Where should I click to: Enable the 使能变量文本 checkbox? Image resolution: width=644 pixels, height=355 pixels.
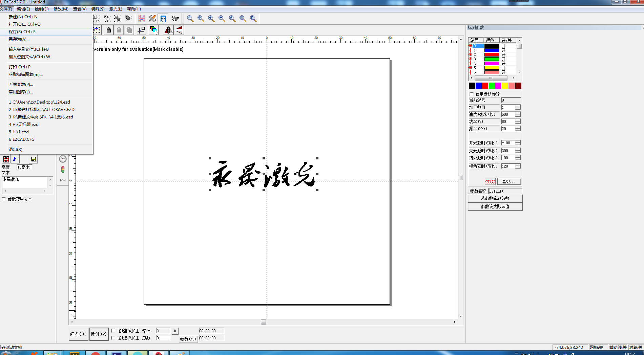(4, 199)
